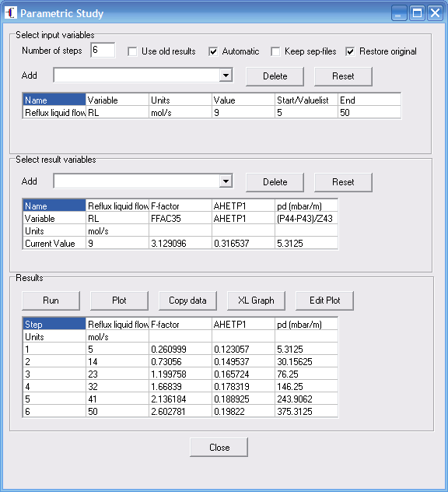
Task: Select the End value cell showing 50
Action: coord(369,113)
